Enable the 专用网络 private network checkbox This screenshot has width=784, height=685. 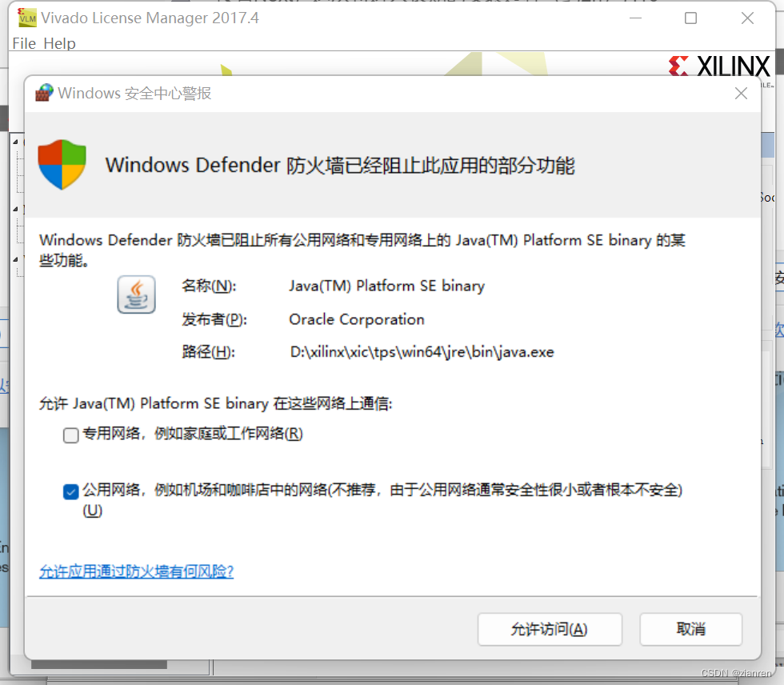pos(71,435)
